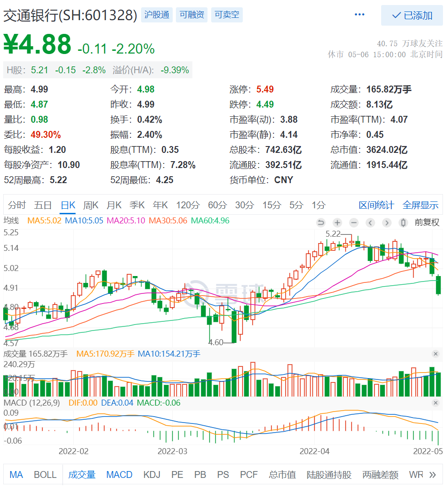The image size is (448, 488).
Task: Switch to the 60分 interval tab
Action: pyautogui.click(x=218, y=205)
